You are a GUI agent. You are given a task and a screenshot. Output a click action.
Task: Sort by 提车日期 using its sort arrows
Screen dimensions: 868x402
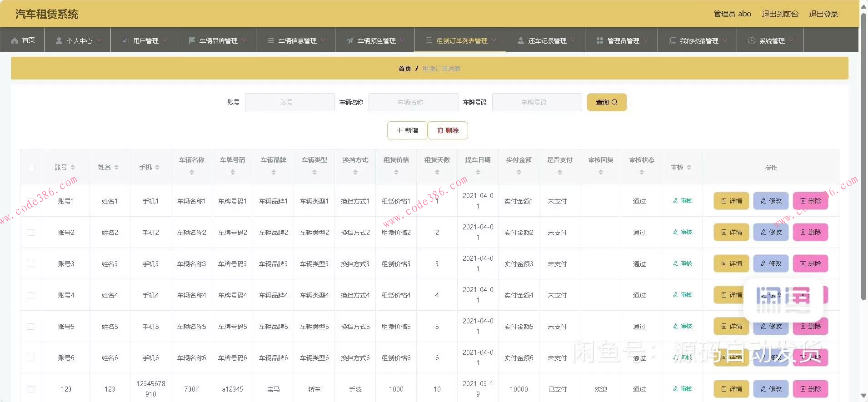(478, 172)
